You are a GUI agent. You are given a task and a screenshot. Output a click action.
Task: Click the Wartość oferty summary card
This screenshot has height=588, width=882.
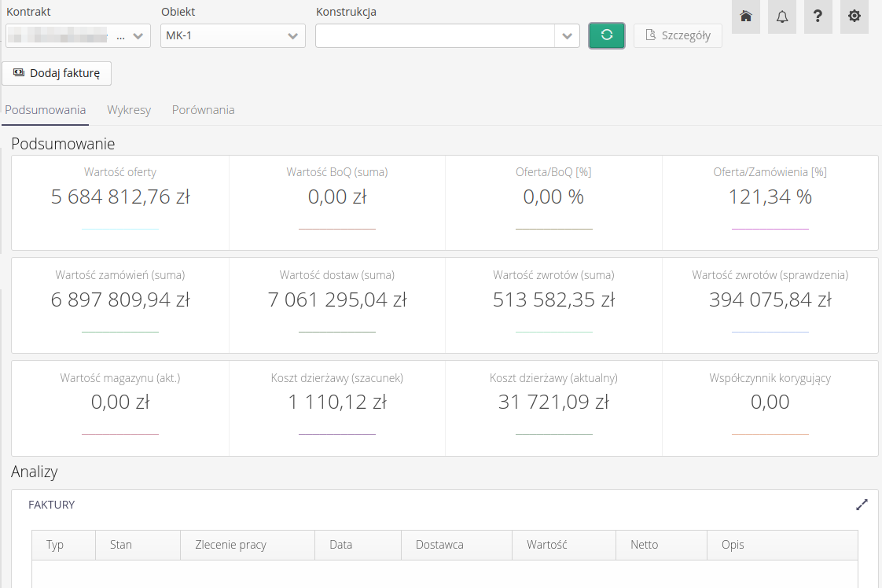(x=120, y=202)
